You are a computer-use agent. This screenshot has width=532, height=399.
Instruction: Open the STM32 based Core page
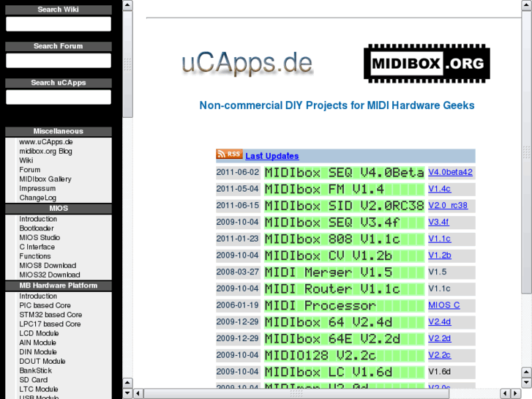coord(50,315)
